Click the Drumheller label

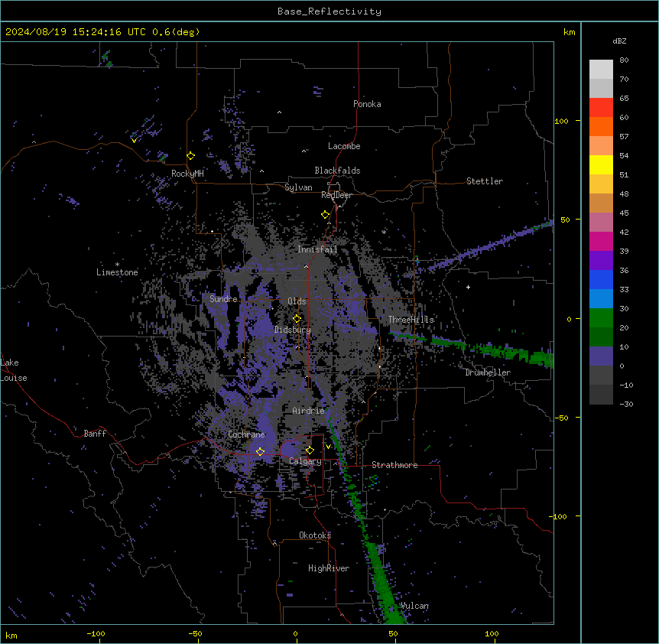point(488,372)
